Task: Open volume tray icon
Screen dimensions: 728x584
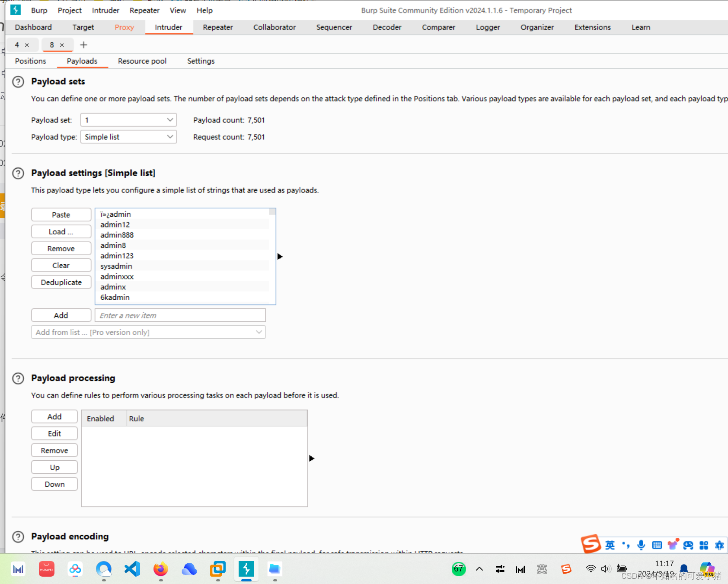Action: coord(606,569)
